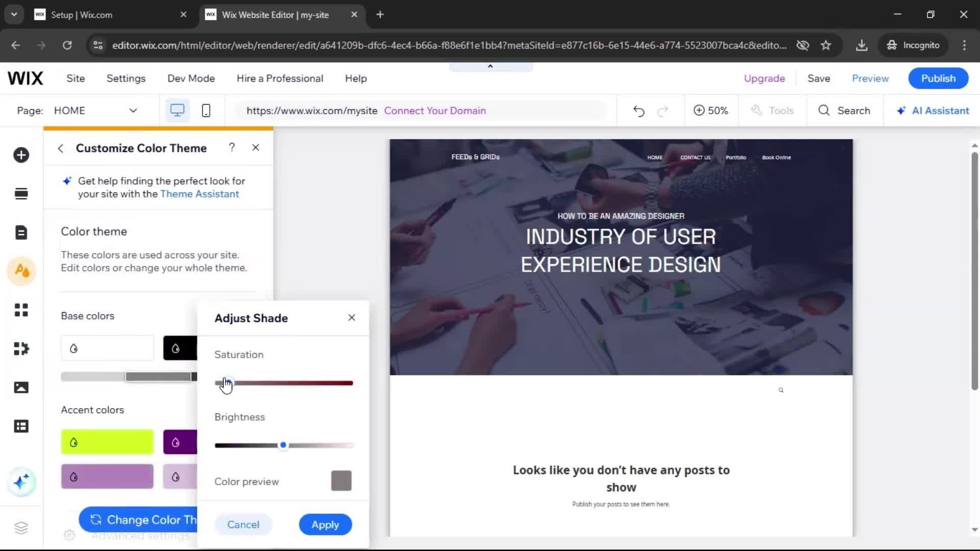Image resolution: width=980 pixels, height=551 pixels.
Task: Launch the AI sparkle button in sidebar
Action: click(21, 482)
